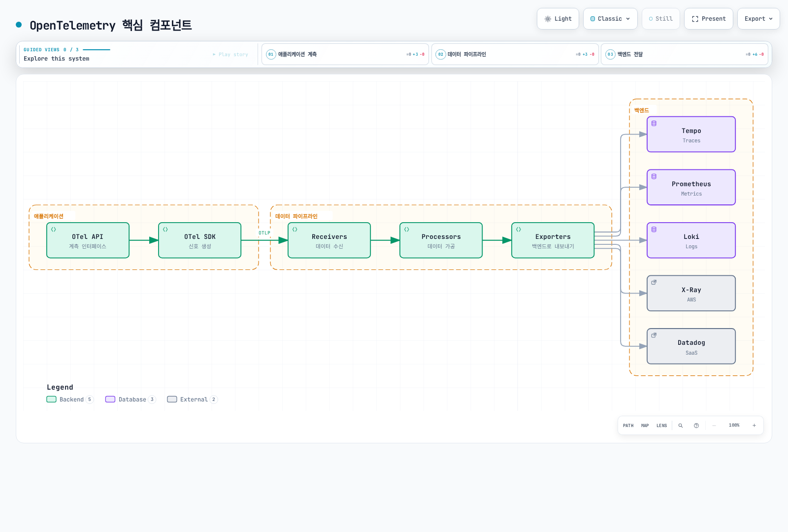This screenshot has height=532, width=788.
Task: Click the Datadog SaaS node title
Action: [x=691, y=343]
